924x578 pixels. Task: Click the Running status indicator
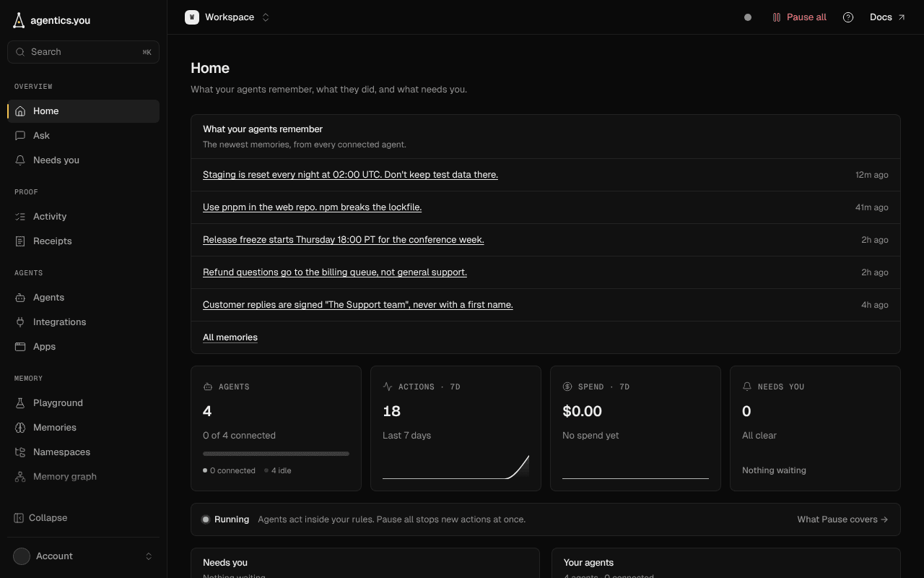pyautogui.click(x=226, y=519)
